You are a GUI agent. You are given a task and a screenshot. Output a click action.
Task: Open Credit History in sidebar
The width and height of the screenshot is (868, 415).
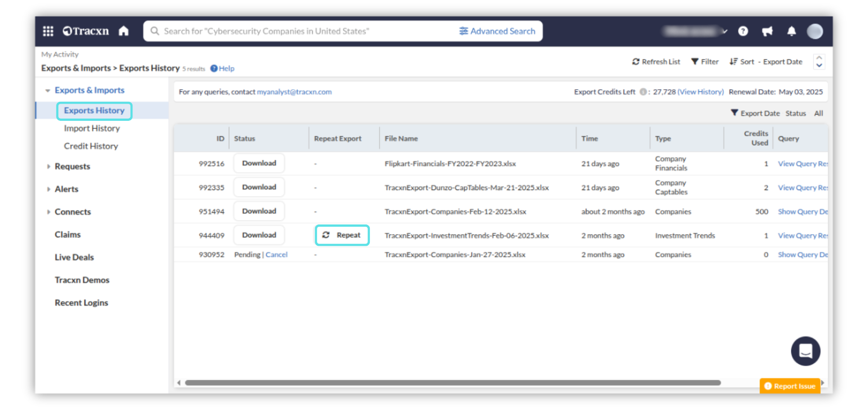[x=91, y=146]
